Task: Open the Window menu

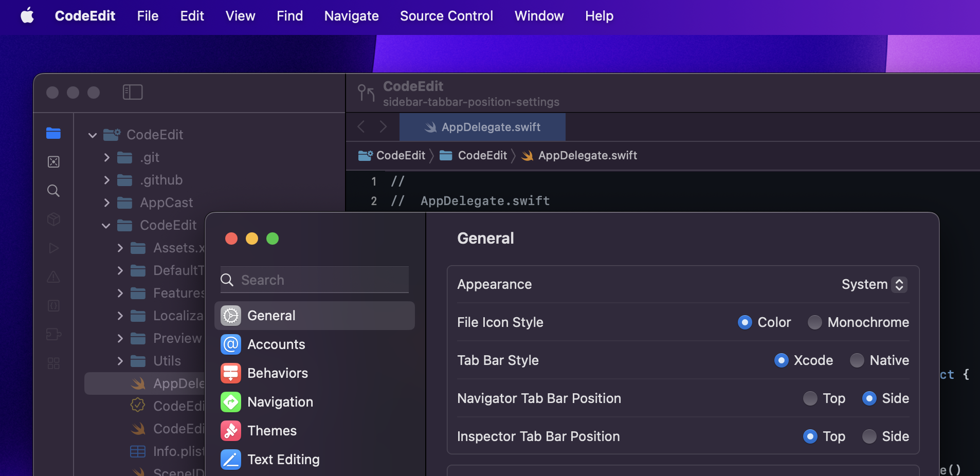Action: (x=539, y=16)
